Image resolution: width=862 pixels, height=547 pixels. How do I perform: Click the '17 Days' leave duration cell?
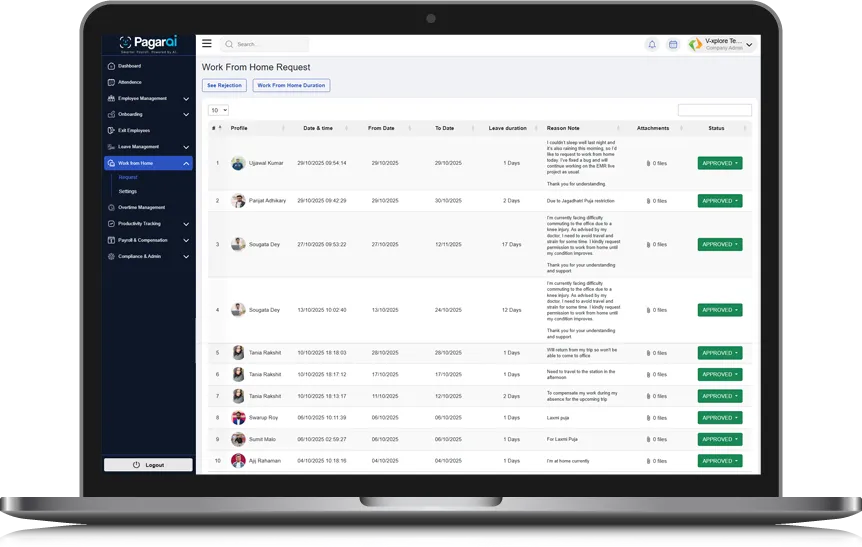pos(511,244)
